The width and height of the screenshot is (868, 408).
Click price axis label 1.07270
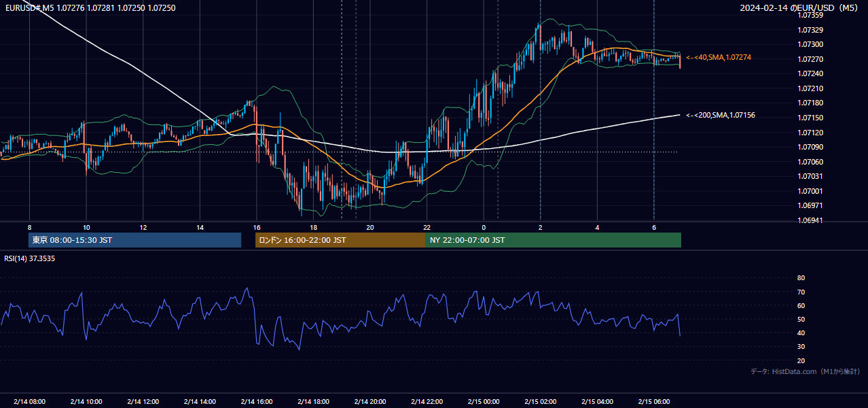pos(810,59)
